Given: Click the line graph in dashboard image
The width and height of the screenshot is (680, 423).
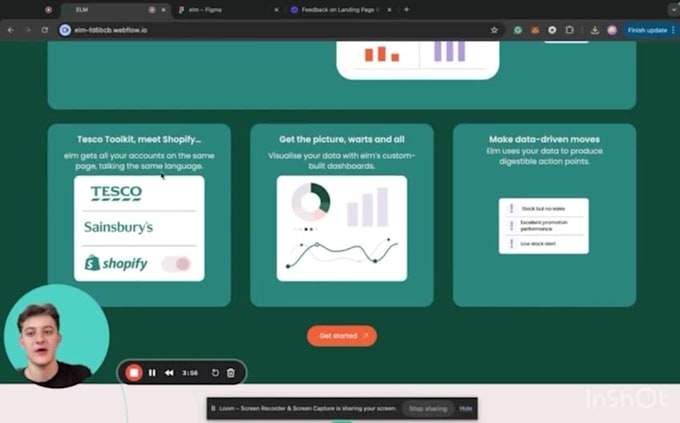Looking at the screenshot, I should tap(342, 253).
